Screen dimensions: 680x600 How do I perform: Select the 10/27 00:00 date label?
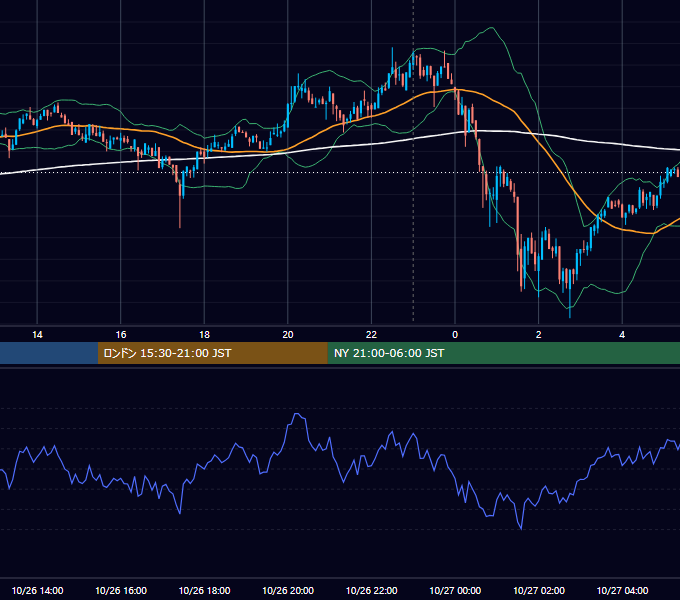click(455, 590)
